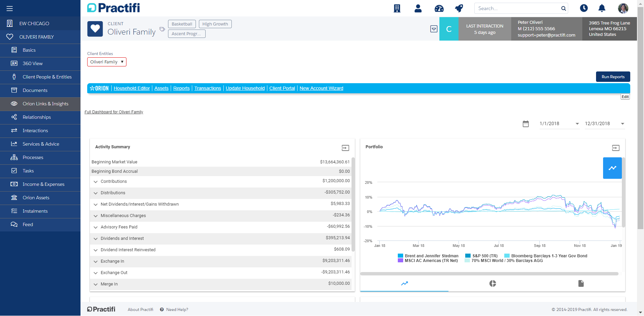Click the tag icon beside Oliveri Family
Image resolution: width=644 pixels, height=316 pixels.
[162, 29]
